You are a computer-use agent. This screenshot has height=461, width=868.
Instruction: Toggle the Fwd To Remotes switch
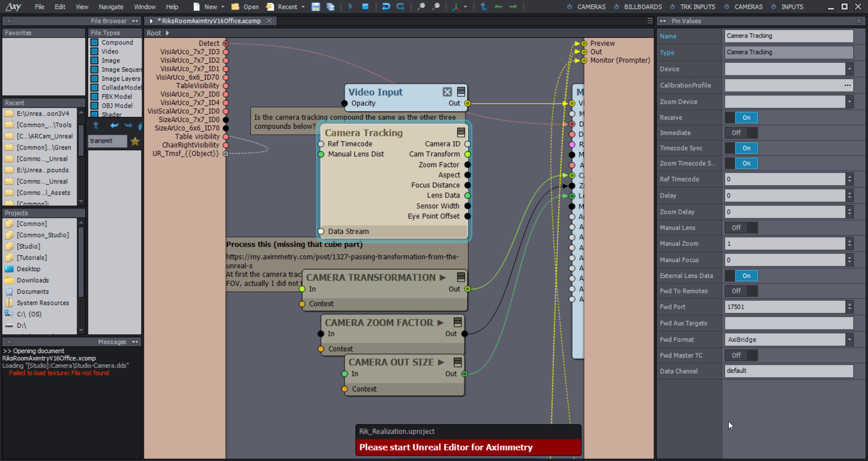(741, 291)
